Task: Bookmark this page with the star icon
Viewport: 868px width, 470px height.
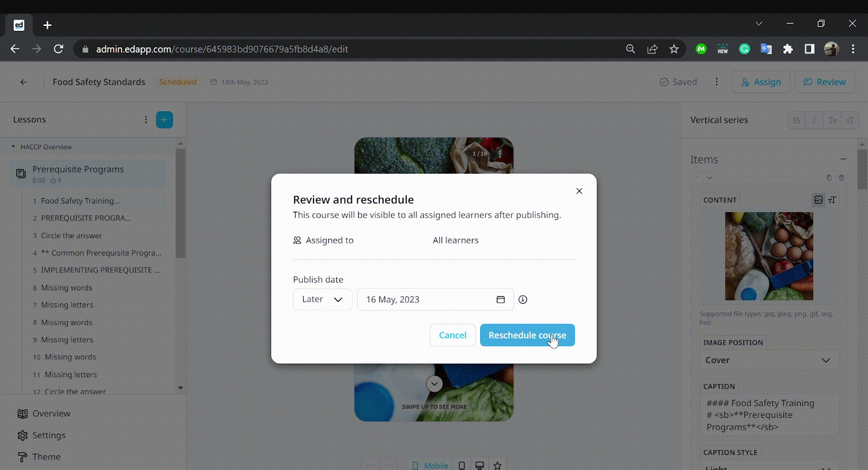Action: tap(674, 49)
